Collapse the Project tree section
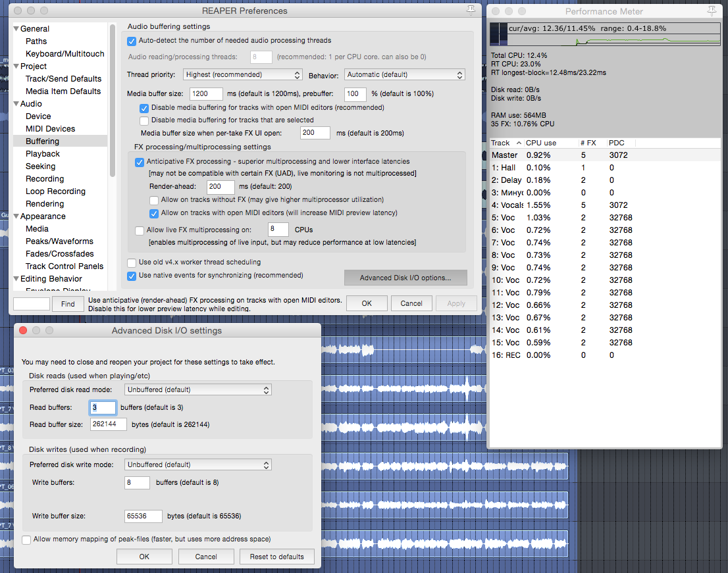This screenshot has height=573, width=728. coord(16,66)
